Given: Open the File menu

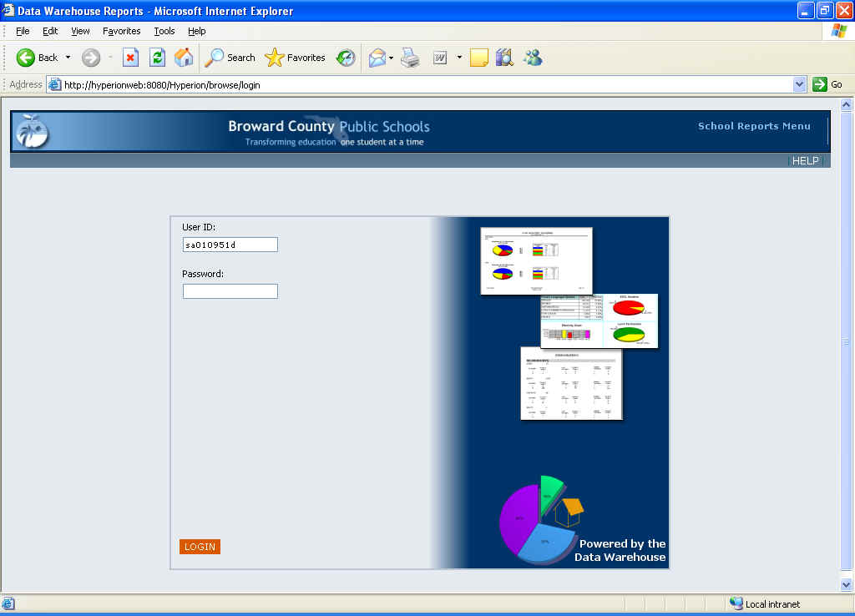Looking at the screenshot, I should (23, 31).
